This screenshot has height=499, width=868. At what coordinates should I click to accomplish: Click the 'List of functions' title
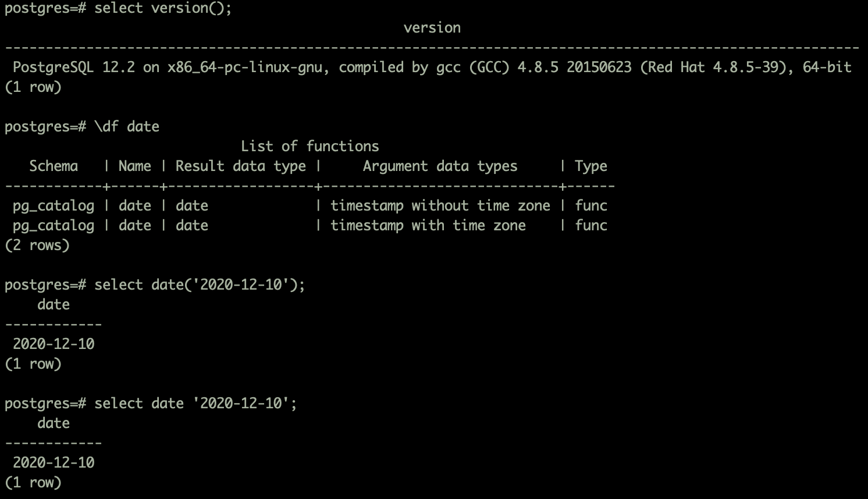[310, 147]
